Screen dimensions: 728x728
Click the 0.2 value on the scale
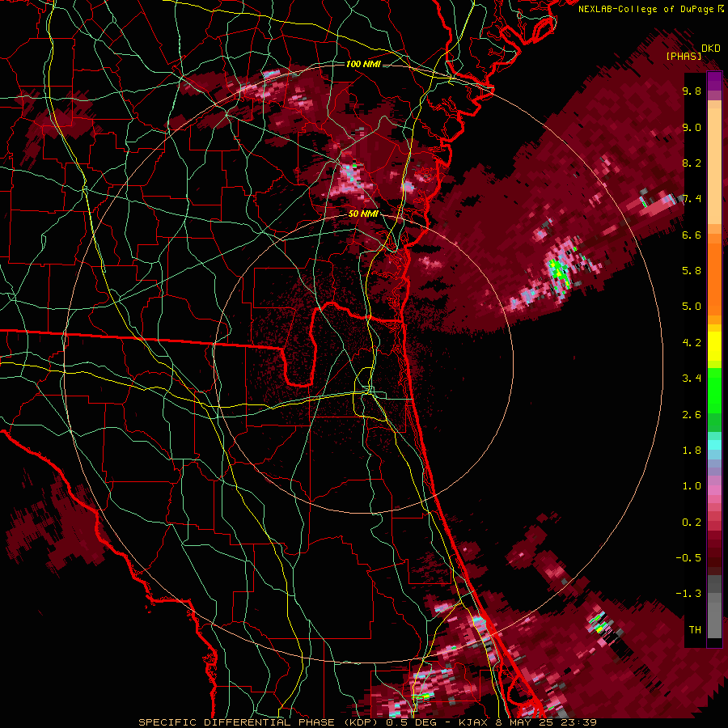coord(692,523)
